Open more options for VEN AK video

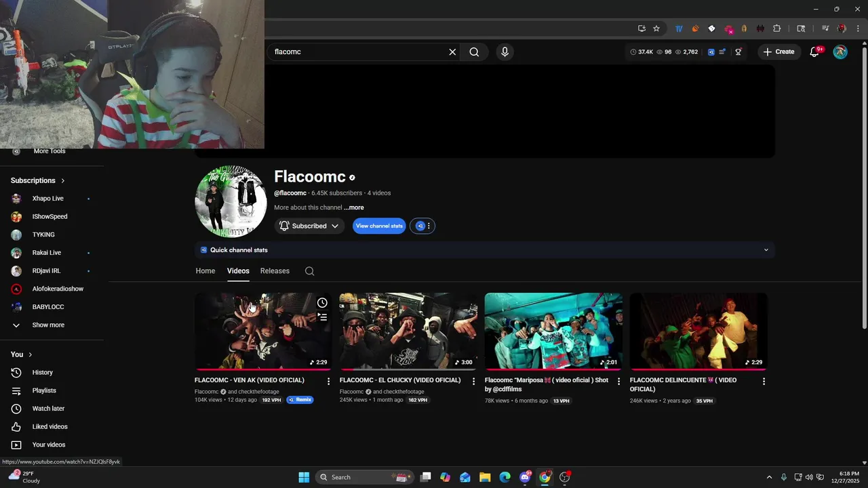pyautogui.click(x=328, y=382)
